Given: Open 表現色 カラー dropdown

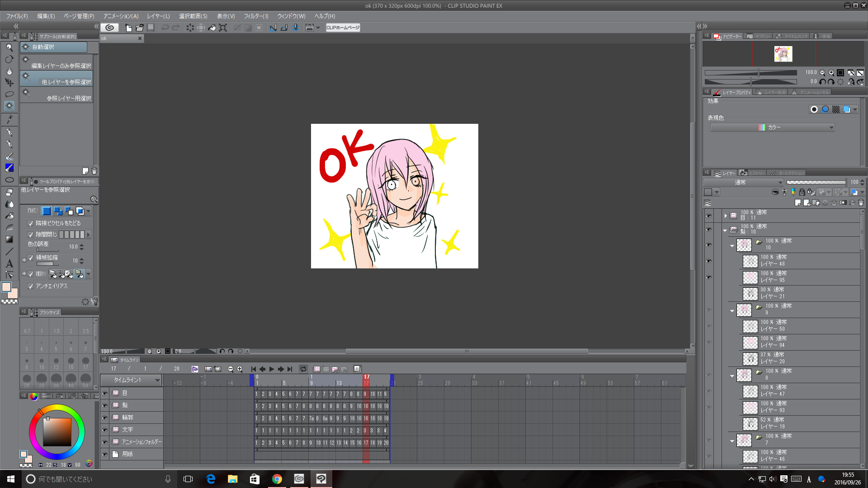Looking at the screenshot, I should pos(772,127).
